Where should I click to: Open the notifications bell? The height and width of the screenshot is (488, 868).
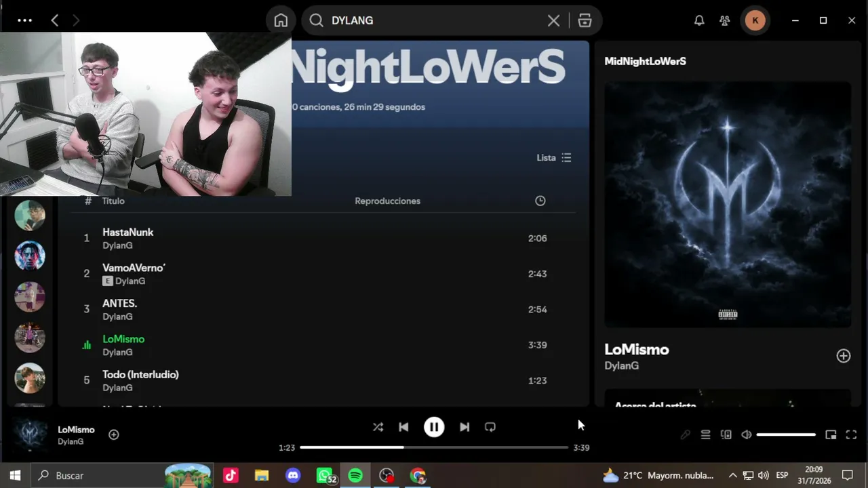point(699,20)
